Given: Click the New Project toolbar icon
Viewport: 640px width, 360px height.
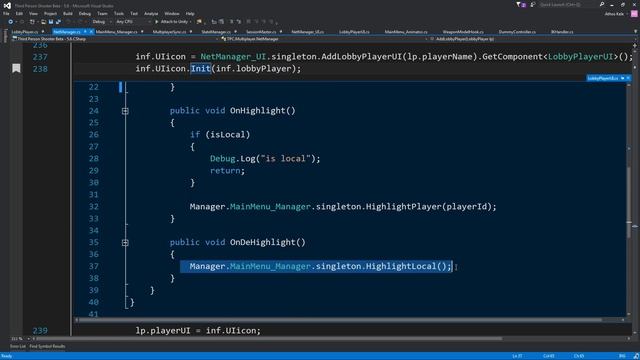Looking at the screenshot, I should pos(32,22).
